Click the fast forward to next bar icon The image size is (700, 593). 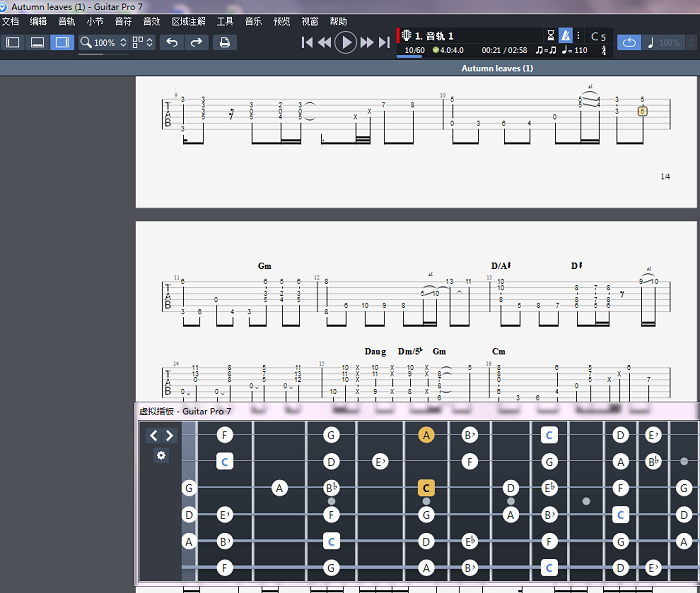pyautogui.click(x=367, y=42)
